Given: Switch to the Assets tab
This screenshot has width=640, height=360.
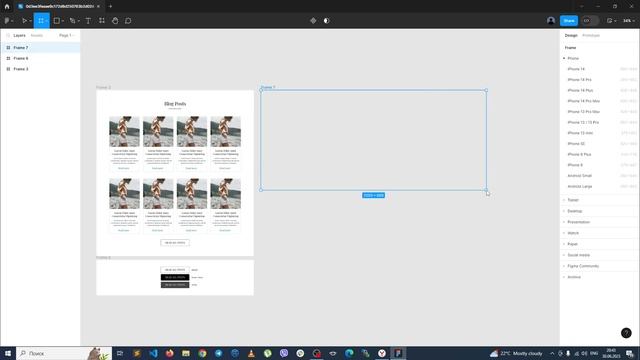Looking at the screenshot, I should click(x=37, y=36).
